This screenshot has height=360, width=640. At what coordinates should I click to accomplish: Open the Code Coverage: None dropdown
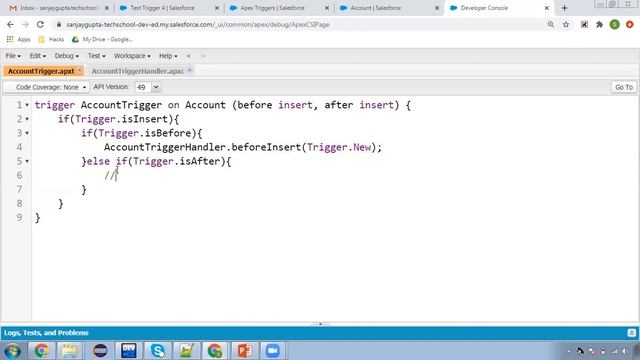click(x=47, y=87)
